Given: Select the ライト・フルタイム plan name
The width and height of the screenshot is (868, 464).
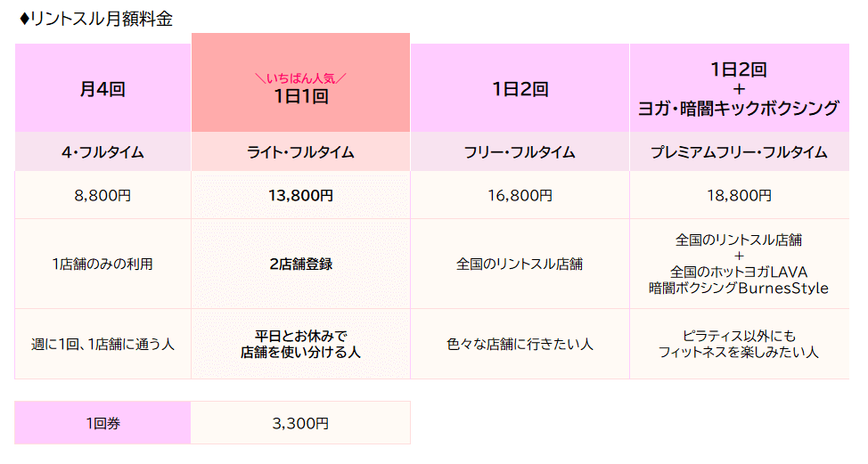Looking at the screenshot, I should (x=300, y=152).
